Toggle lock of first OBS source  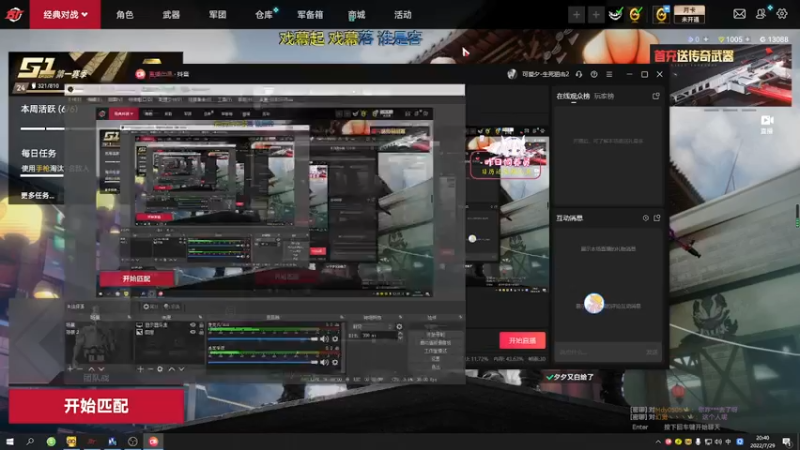pos(201,325)
